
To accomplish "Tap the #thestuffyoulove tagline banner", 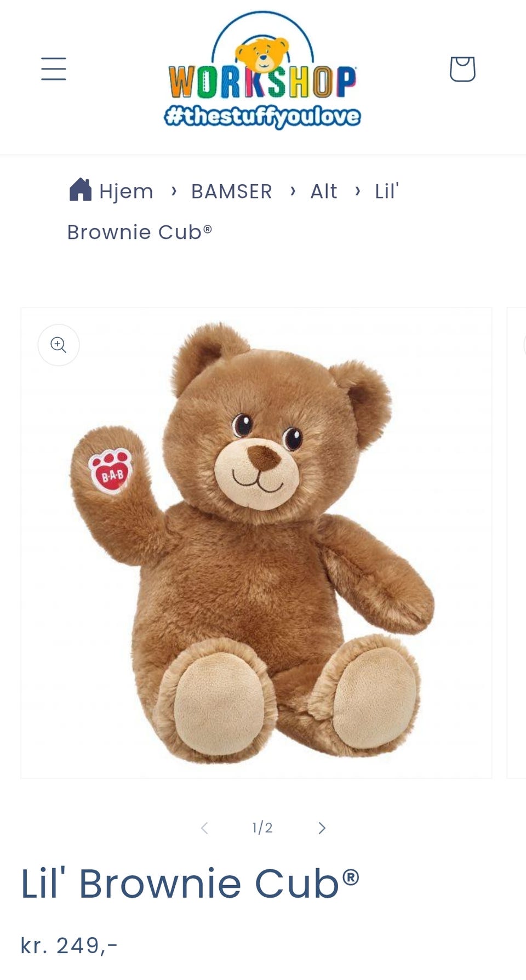I will 262,116.
